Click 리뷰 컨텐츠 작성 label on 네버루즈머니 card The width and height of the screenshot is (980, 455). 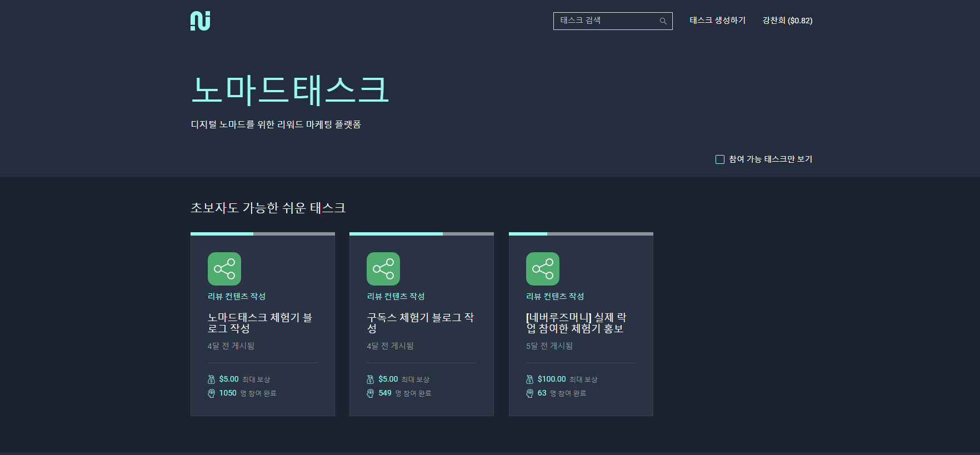point(555,297)
